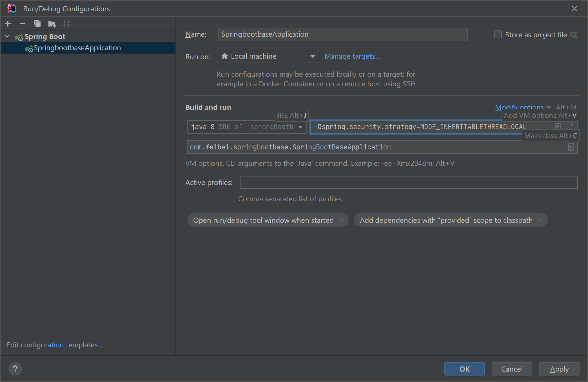Viewport: 588px width, 382px height.
Task: Open Modify options menu
Action: point(522,107)
